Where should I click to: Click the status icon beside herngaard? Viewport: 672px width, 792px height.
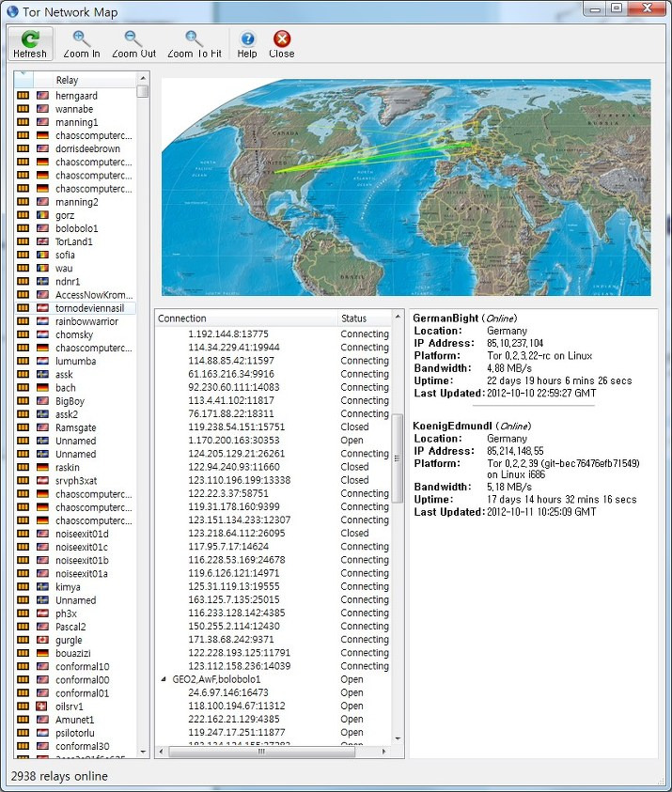click(23, 95)
